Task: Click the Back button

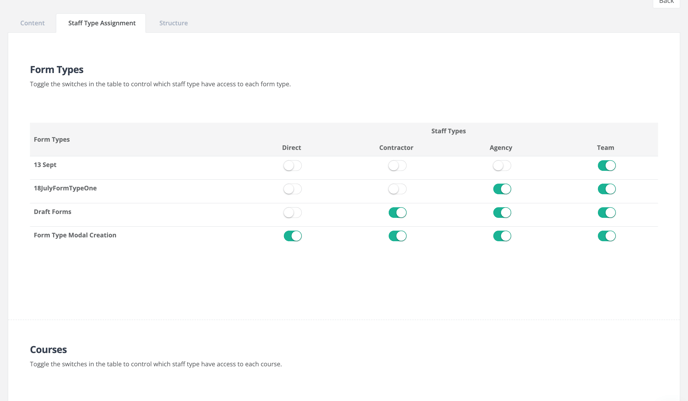Action: coord(665,3)
